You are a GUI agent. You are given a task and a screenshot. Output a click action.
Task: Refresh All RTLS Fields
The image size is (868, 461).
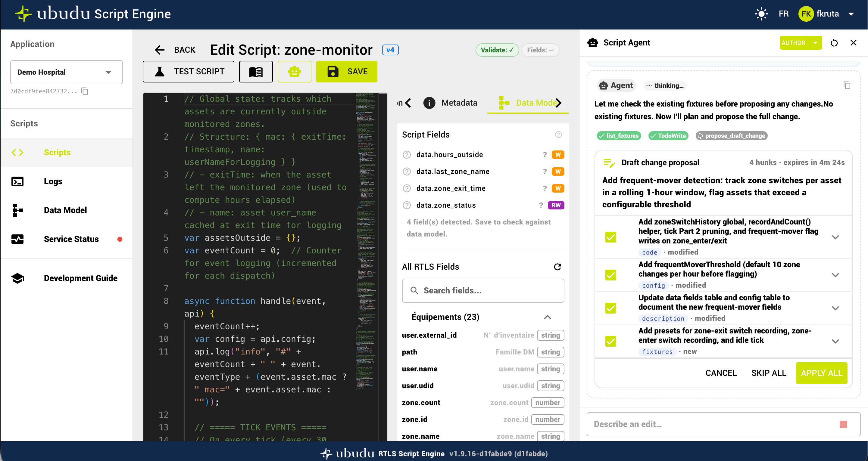[x=557, y=267]
